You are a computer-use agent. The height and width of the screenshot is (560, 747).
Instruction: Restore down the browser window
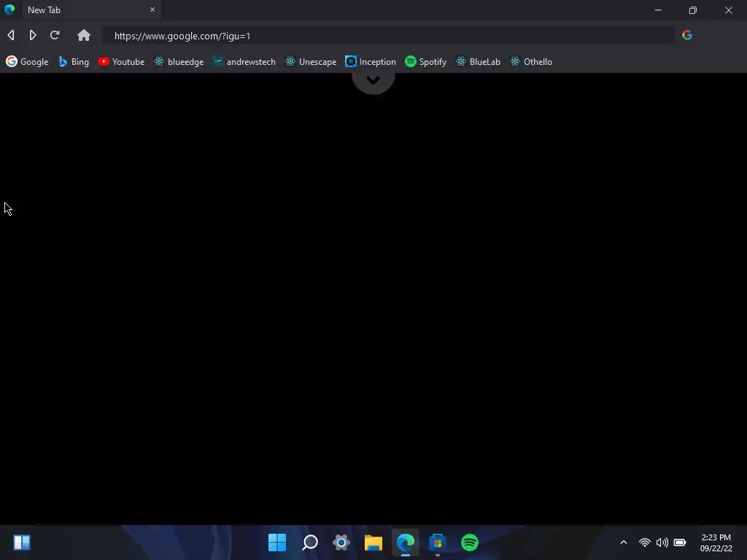coord(693,10)
